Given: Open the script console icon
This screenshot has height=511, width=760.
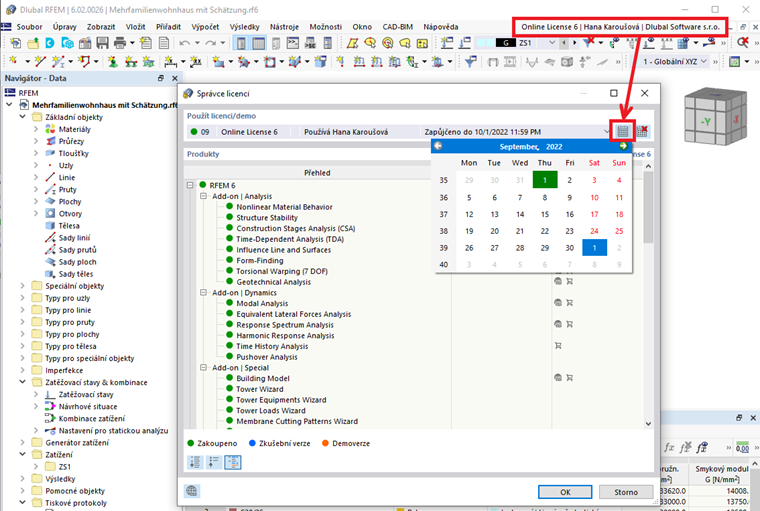Looking at the screenshot, I should [293, 43].
